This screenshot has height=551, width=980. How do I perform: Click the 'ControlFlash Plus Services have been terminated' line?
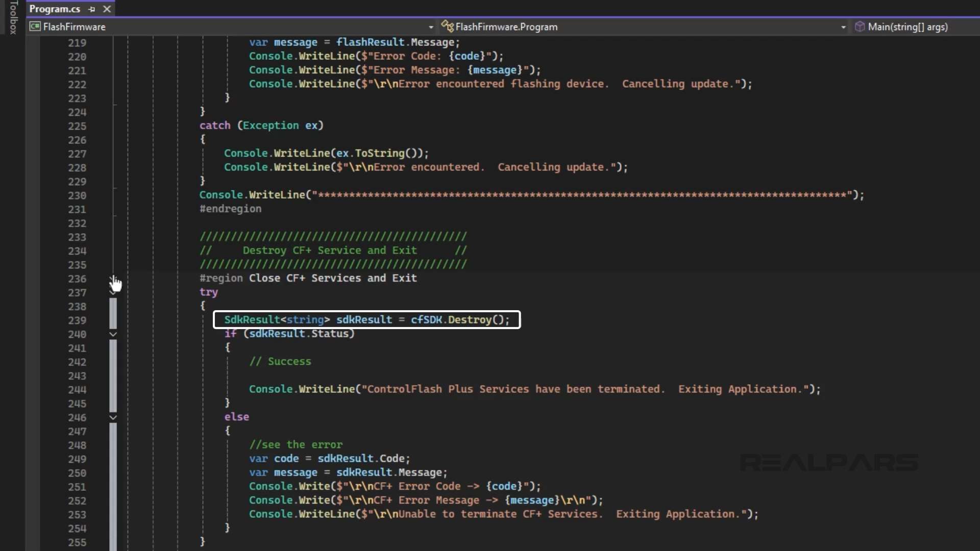[534, 389]
